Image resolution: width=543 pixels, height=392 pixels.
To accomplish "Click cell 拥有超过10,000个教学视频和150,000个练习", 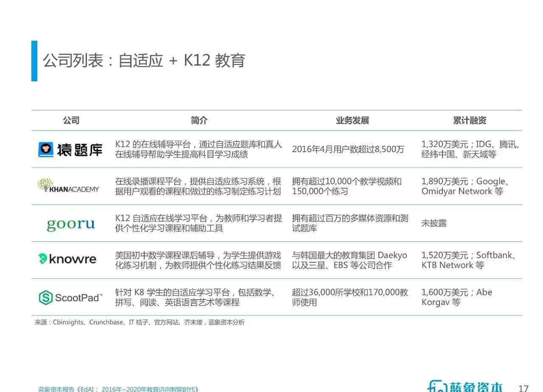I will [x=347, y=186].
